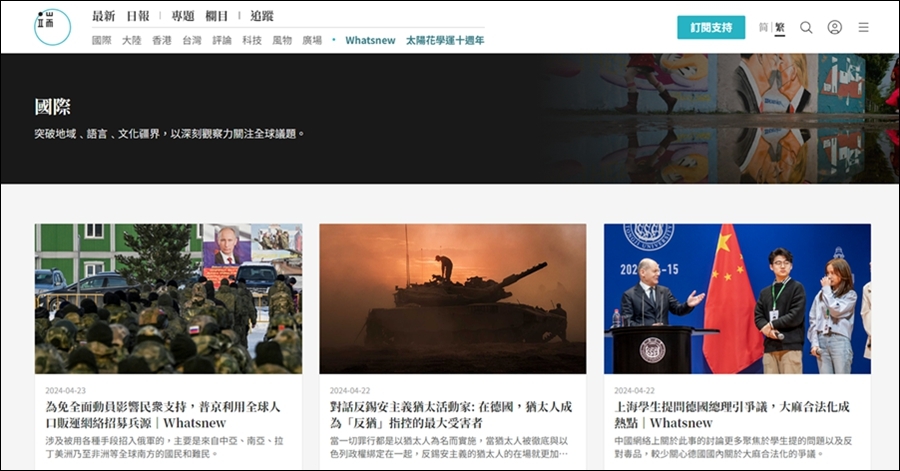900x471 pixels.
Task: Switch to traditional Chinese 繁
Action: click(x=780, y=27)
